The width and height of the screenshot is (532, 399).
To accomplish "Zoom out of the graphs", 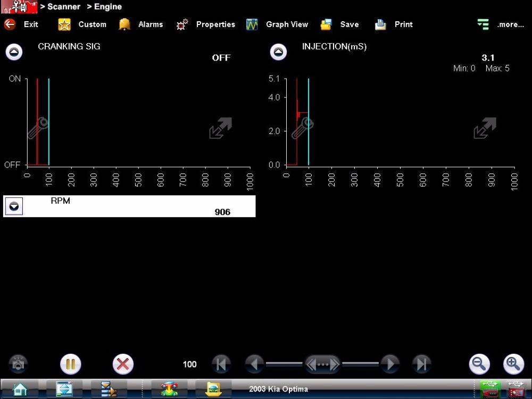I will pos(479,364).
